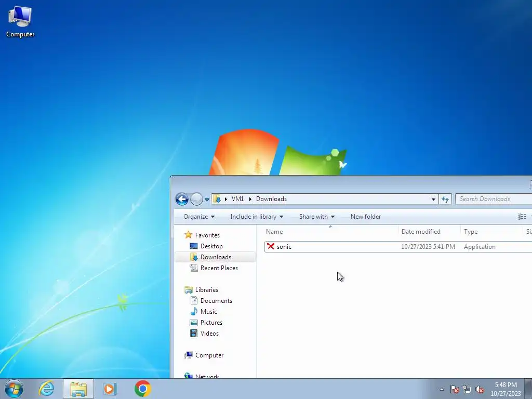
Task: Open Include in library menu
Action: point(257,217)
